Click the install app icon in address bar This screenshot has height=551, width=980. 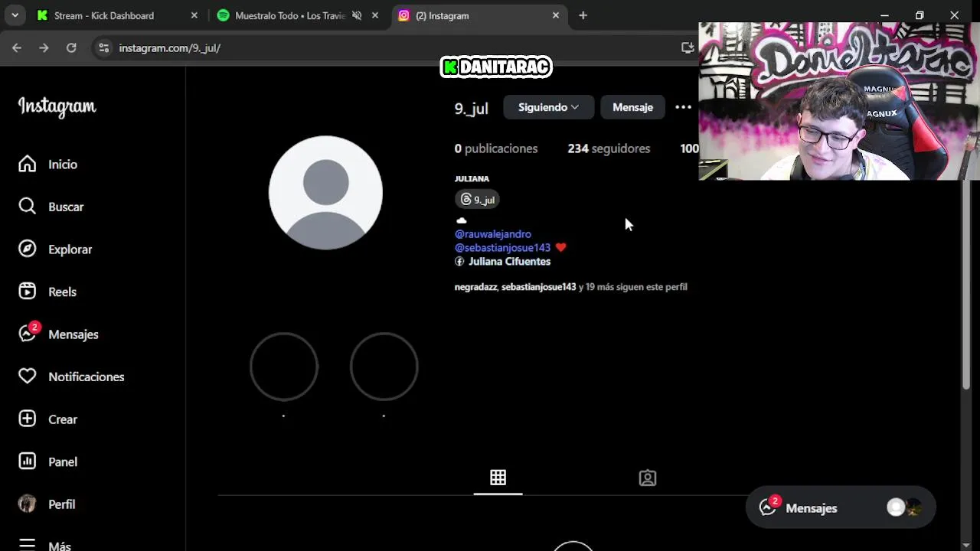688,47
